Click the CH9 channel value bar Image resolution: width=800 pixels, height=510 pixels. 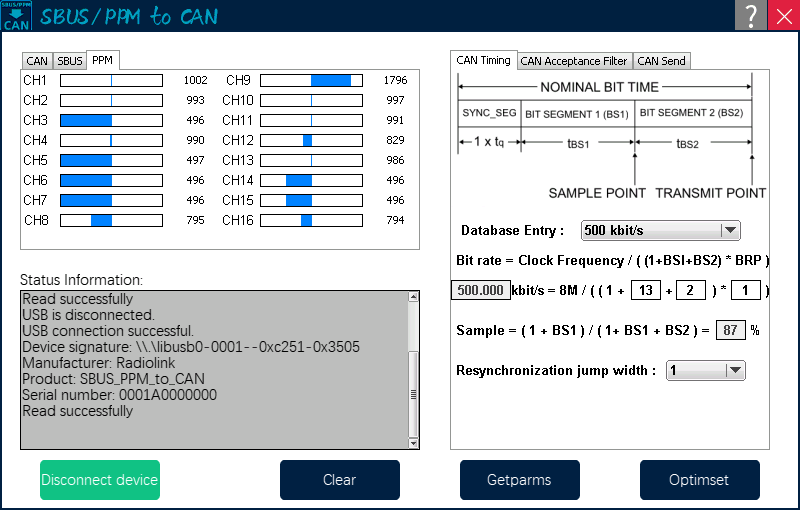tap(311, 80)
